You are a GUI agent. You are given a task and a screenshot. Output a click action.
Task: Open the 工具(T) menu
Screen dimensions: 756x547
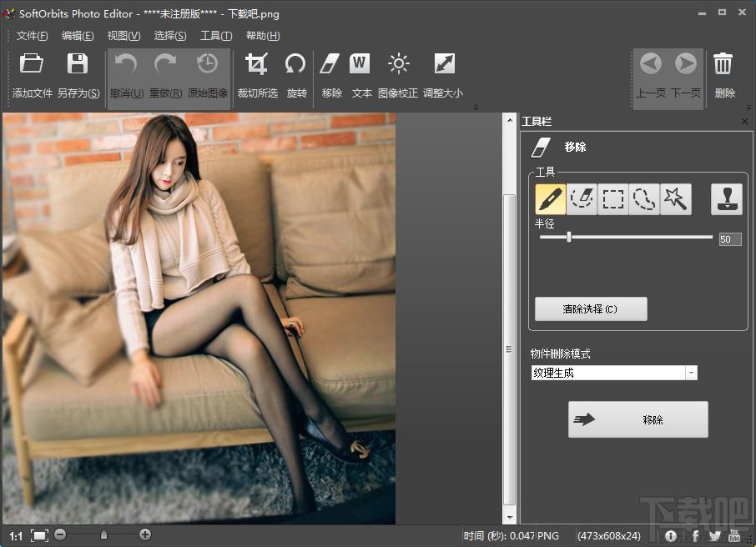216,36
